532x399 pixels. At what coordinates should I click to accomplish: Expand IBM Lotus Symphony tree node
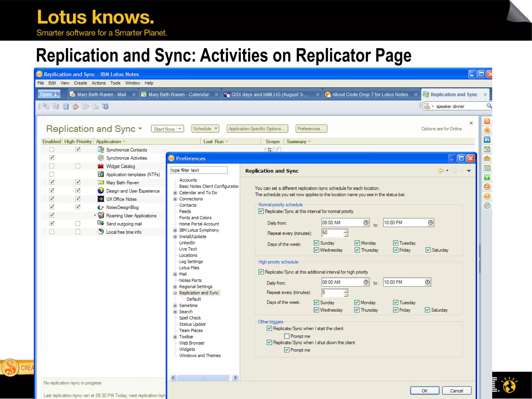pyautogui.click(x=175, y=230)
